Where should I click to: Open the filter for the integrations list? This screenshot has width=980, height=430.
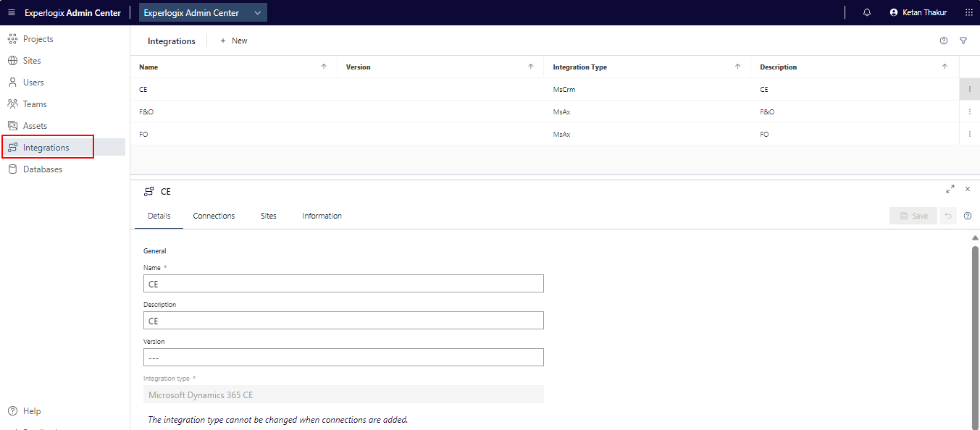(963, 41)
